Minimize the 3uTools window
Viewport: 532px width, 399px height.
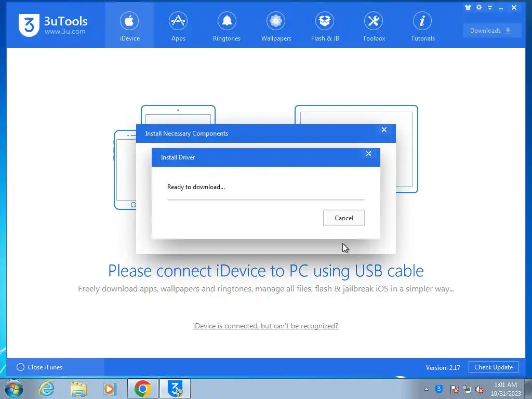coord(501,7)
